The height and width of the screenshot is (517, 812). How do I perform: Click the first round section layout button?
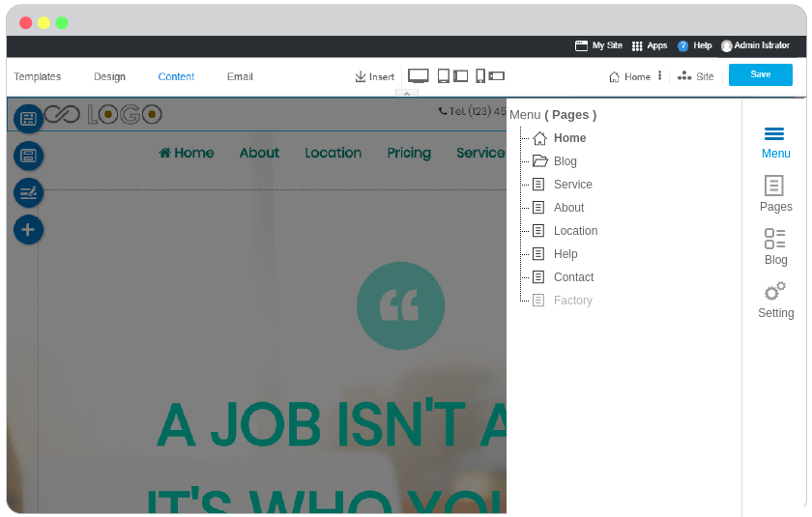[x=28, y=119]
